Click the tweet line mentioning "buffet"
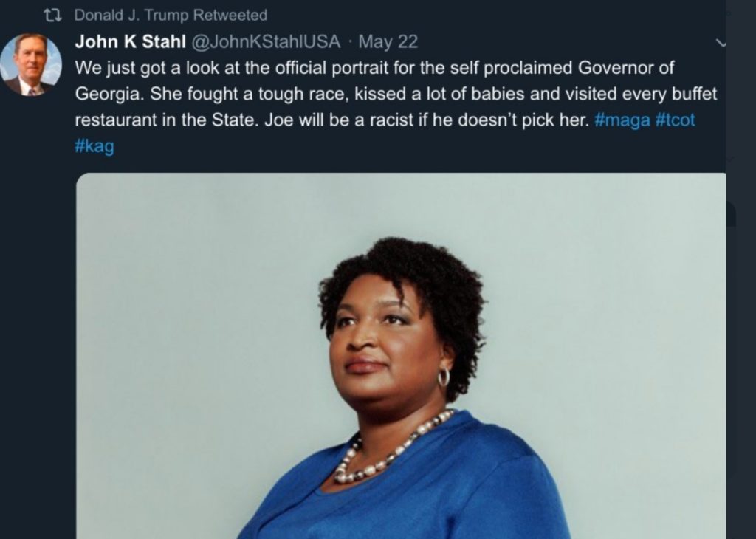The width and height of the screenshot is (756, 539). [x=396, y=94]
